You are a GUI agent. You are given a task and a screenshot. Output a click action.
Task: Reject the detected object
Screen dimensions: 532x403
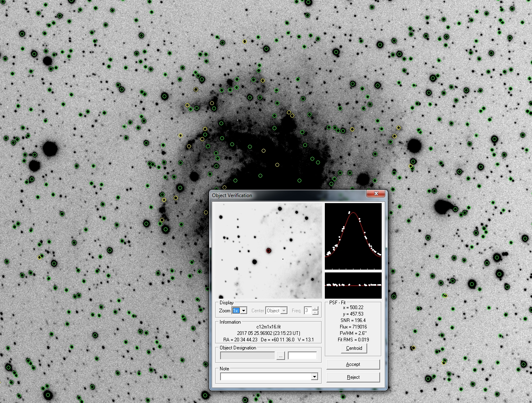(x=353, y=377)
